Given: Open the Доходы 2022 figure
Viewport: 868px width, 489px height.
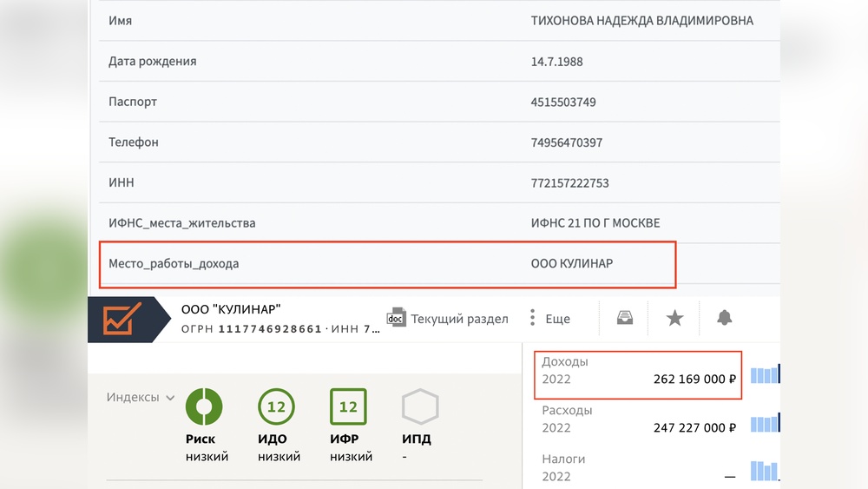Looking at the screenshot, I should pyautogui.click(x=639, y=374).
